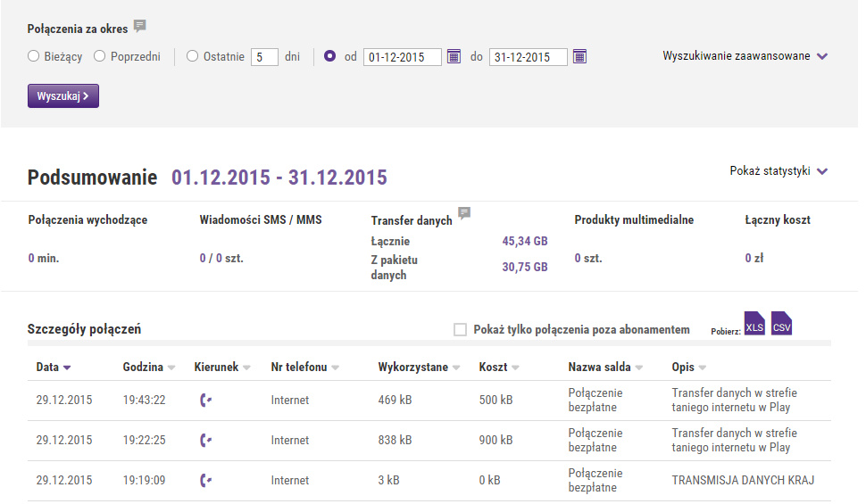The height and width of the screenshot is (504, 866).
Task: Sort table by Kierunek column
Action: (x=222, y=368)
